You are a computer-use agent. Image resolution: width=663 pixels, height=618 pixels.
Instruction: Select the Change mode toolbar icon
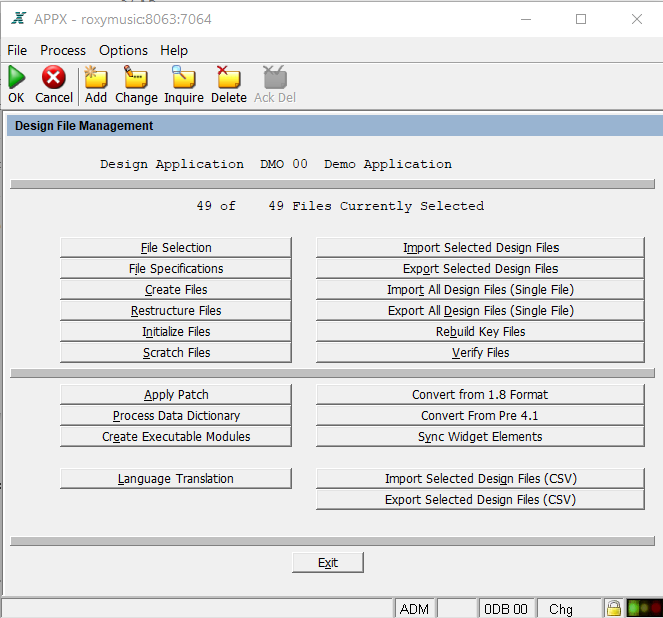136,77
